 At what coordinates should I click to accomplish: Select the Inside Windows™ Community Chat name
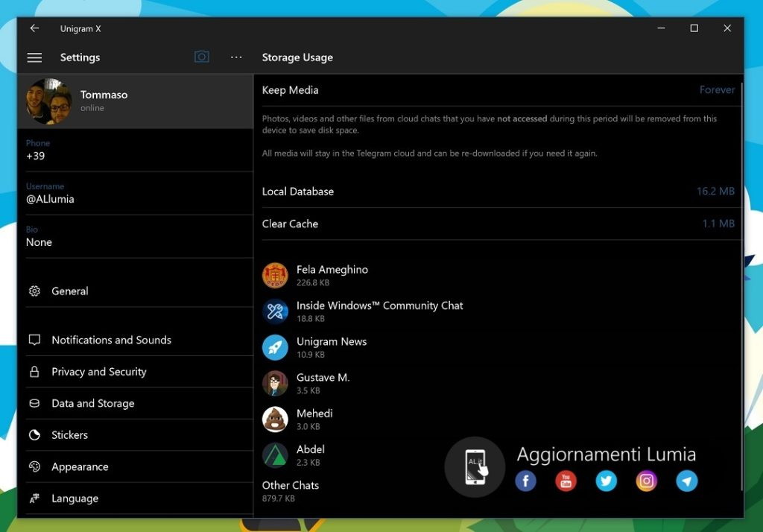(379, 305)
